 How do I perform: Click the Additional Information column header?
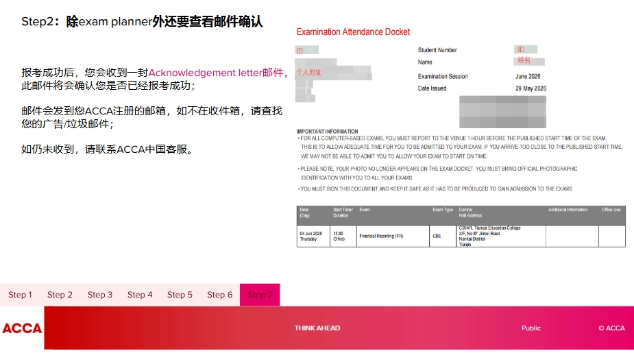pyautogui.click(x=568, y=210)
